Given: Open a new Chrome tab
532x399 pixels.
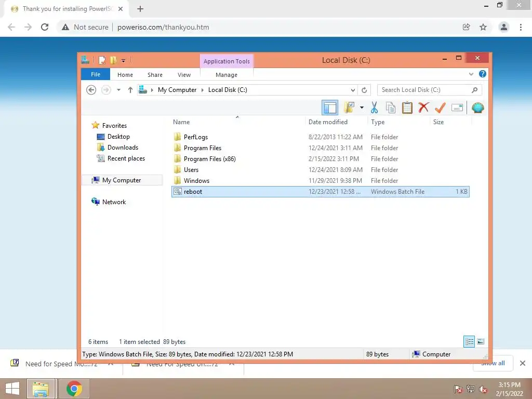Looking at the screenshot, I should pyautogui.click(x=140, y=9).
